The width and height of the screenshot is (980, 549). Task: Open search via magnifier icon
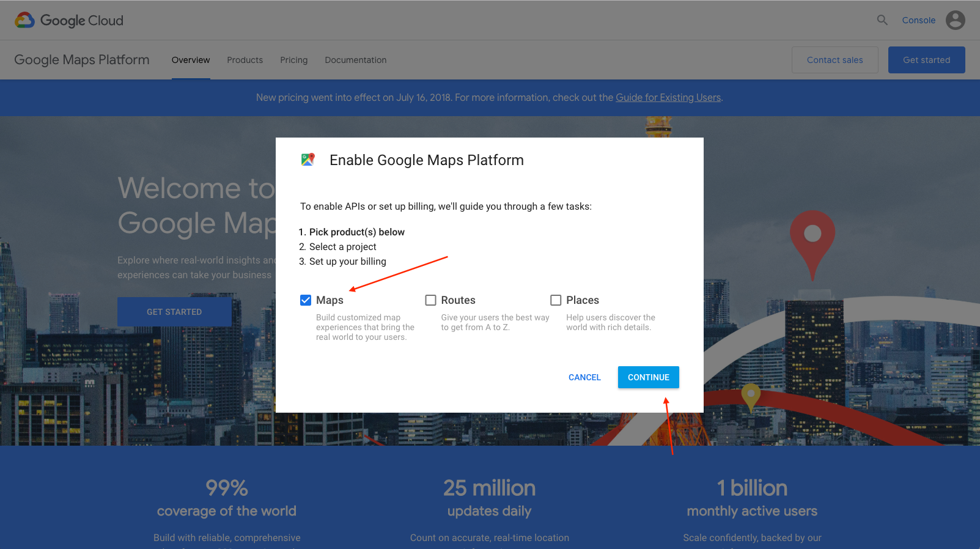point(882,20)
